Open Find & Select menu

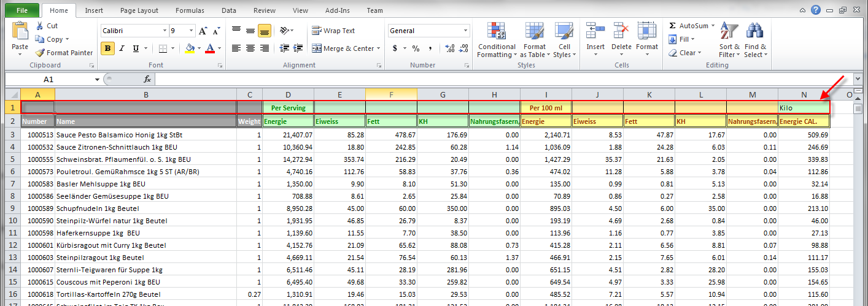coord(755,40)
